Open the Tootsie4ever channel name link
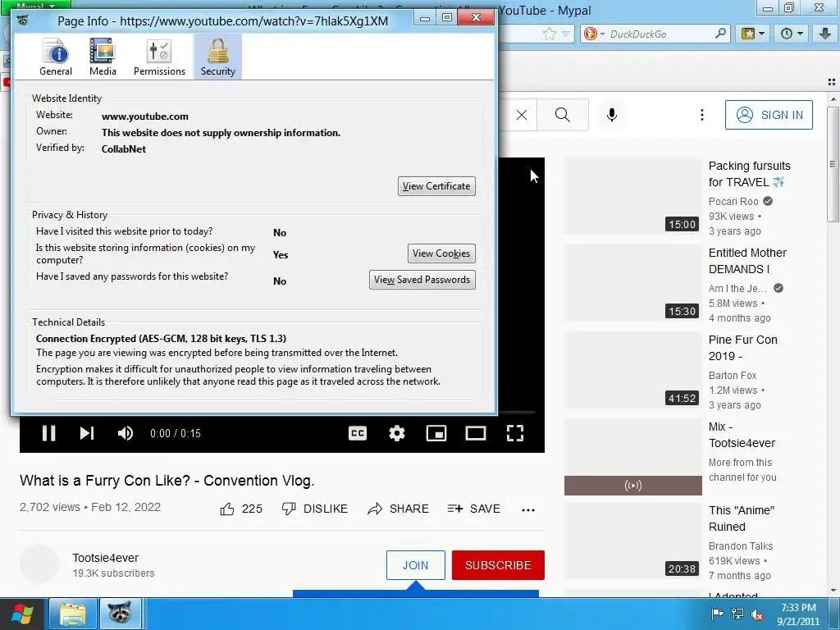The width and height of the screenshot is (840, 630). (x=106, y=558)
